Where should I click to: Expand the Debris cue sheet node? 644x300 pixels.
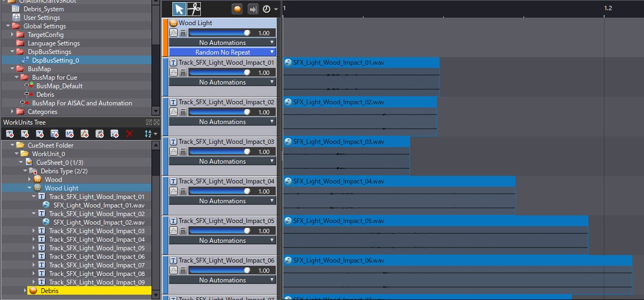pos(25,291)
